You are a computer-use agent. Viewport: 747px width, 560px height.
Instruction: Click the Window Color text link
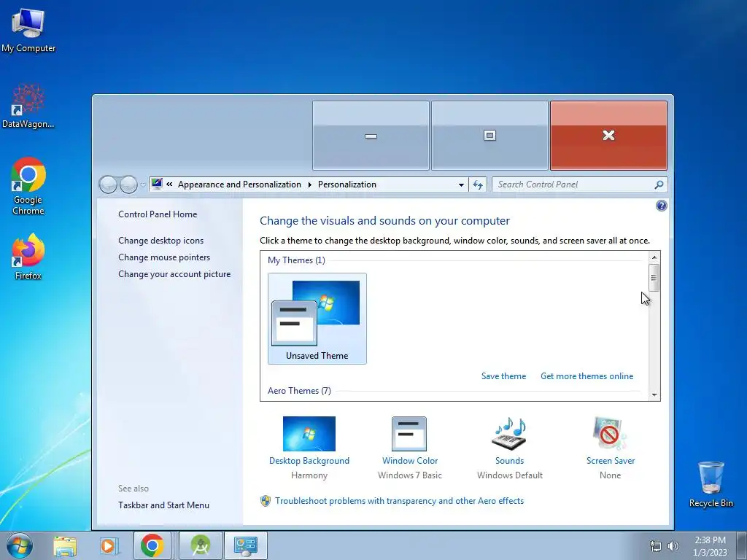pyautogui.click(x=410, y=461)
